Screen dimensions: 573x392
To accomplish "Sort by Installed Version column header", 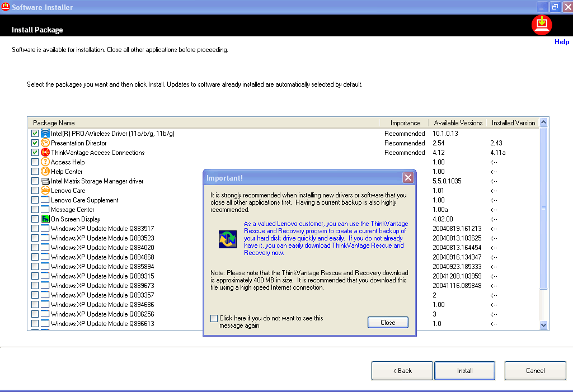I will [513, 123].
